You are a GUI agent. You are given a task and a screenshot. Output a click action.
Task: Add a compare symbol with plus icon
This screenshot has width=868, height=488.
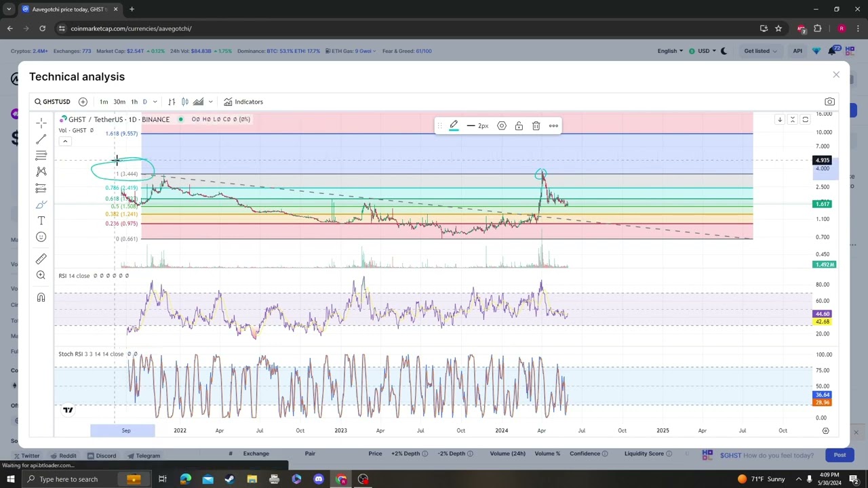click(x=83, y=102)
